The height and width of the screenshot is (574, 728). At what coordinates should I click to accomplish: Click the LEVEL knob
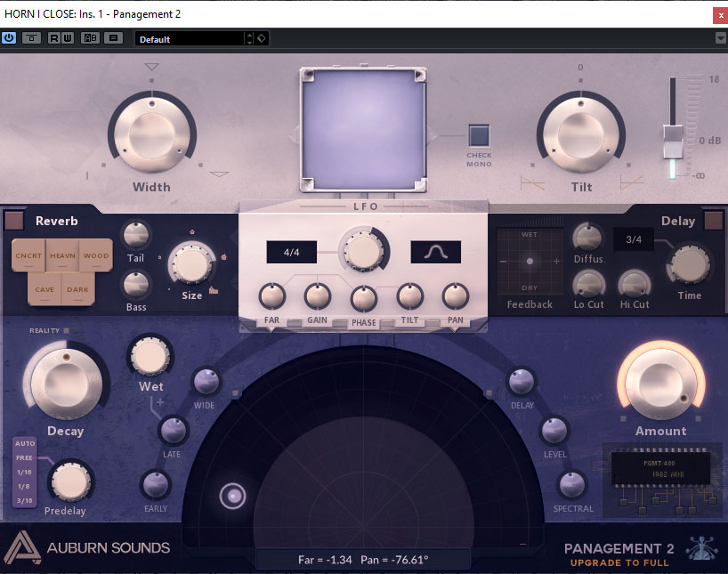554,430
